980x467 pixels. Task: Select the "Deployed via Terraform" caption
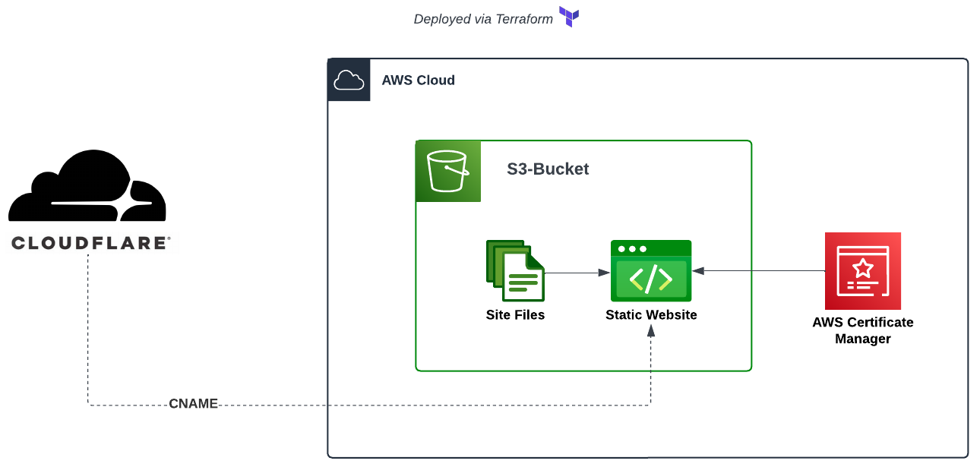point(483,19)
